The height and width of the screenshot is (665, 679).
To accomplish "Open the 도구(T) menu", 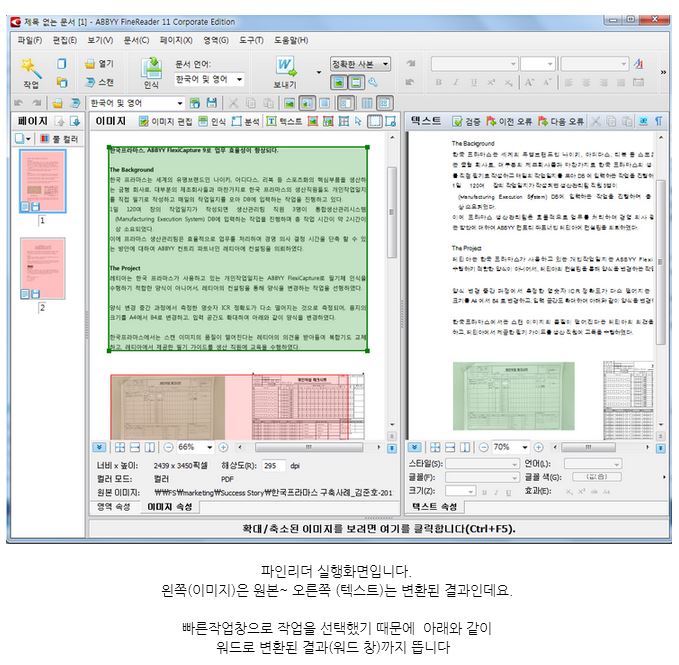I will point(251,40).
